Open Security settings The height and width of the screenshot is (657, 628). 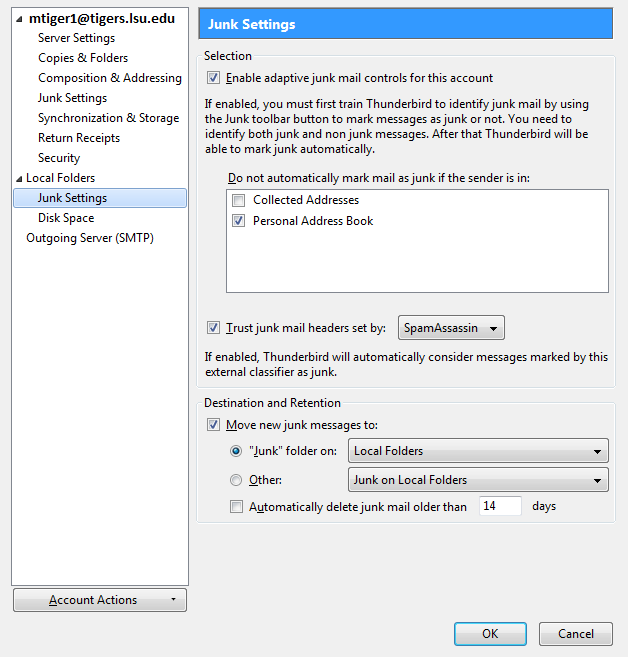[x=59, y=158]
